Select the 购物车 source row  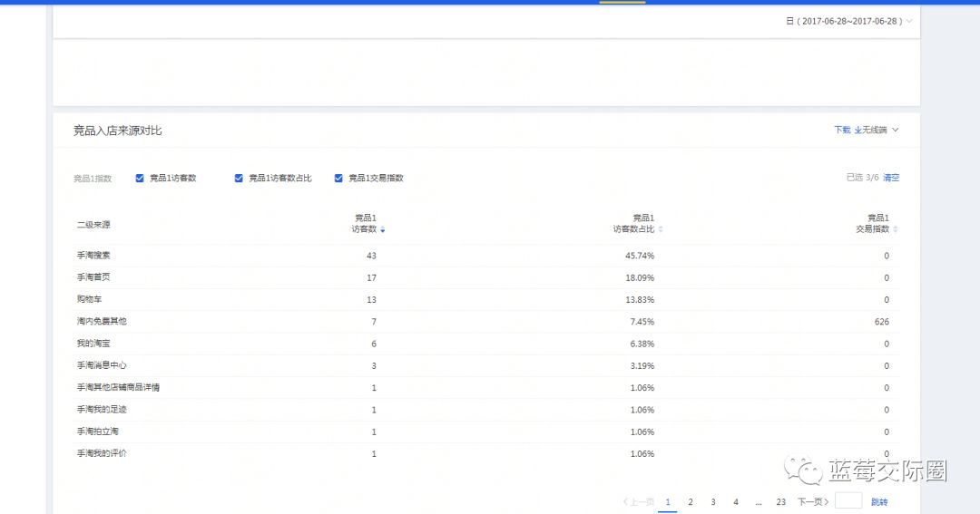[x=486, y=300]
